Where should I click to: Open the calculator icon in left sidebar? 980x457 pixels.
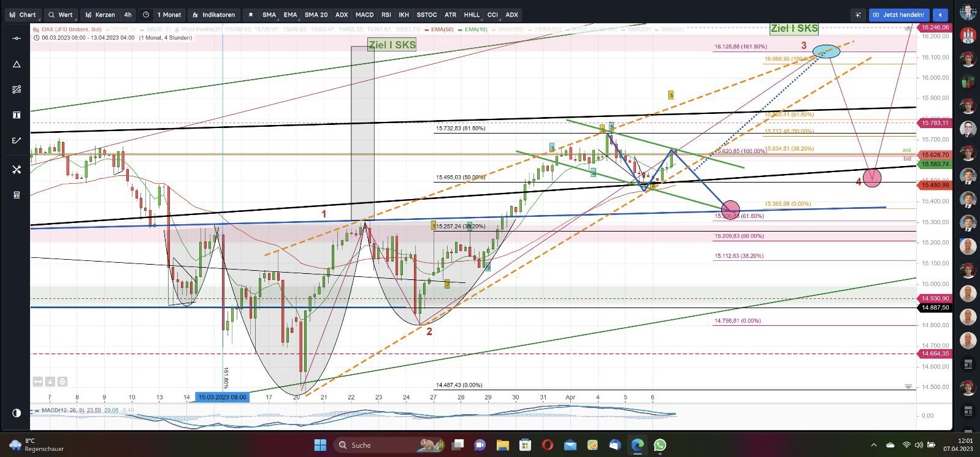point(17,195)
